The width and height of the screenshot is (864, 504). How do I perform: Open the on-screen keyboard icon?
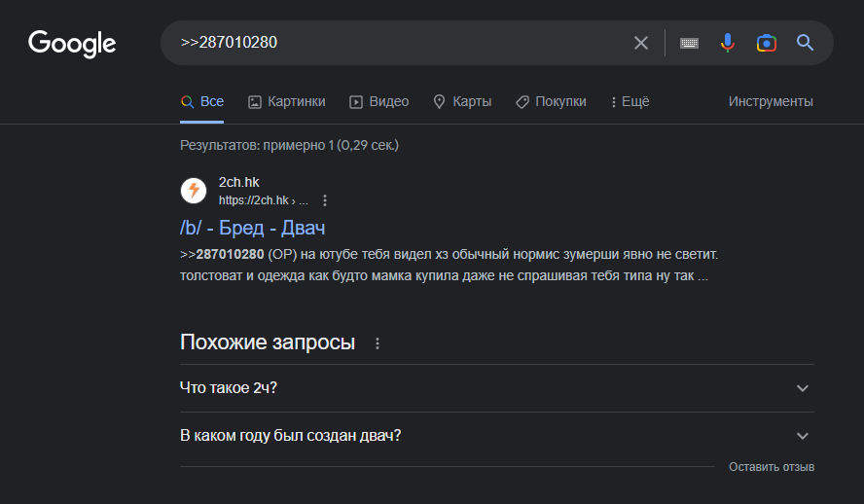pos(689,43)
